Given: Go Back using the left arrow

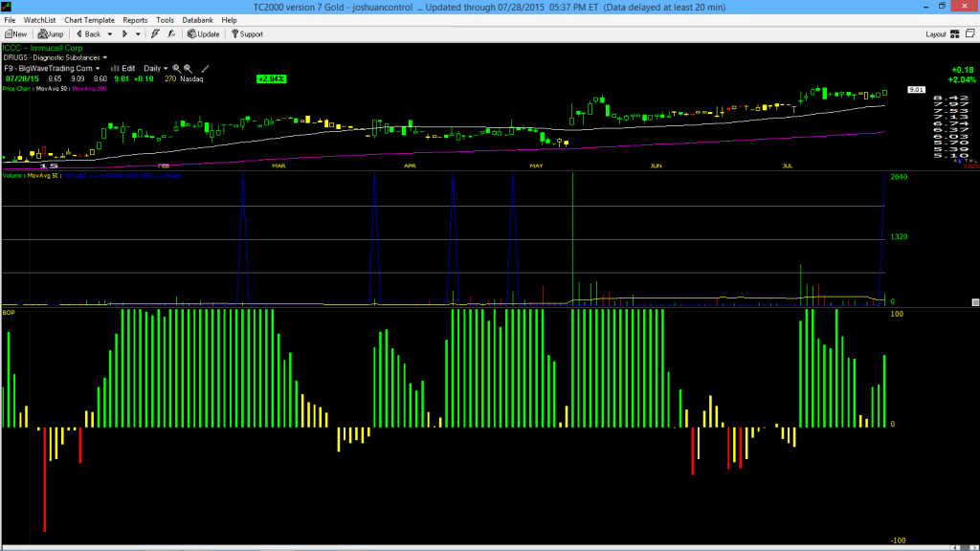Looking at the screenshot, I should tap(88, 34).
